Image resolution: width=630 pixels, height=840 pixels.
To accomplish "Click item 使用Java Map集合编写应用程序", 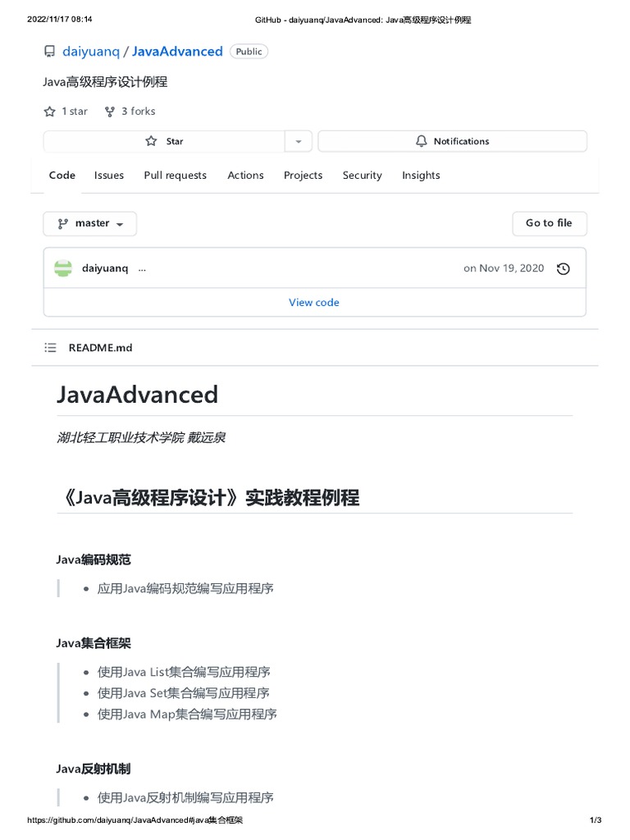I will [x=187, y=714].
